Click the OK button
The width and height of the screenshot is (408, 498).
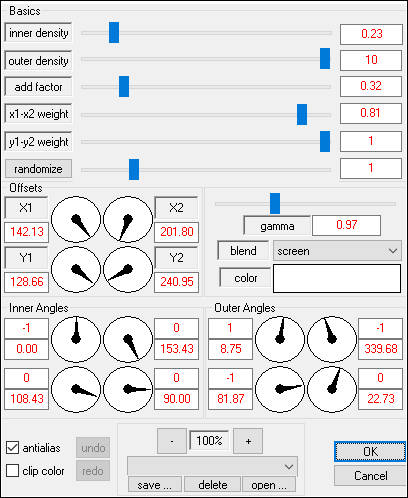coord(370,452)
